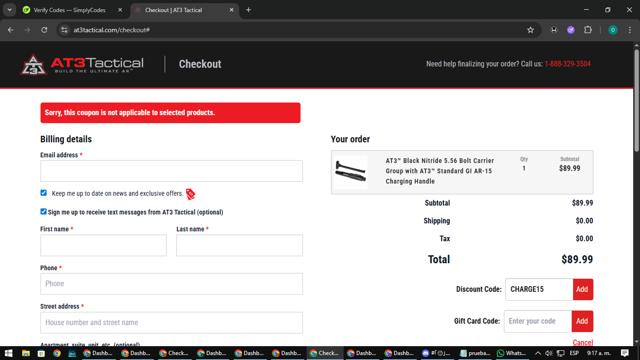This screenshot has width=640, height=360.
Task: Click the Billing details heading
Action: (66, 139)
